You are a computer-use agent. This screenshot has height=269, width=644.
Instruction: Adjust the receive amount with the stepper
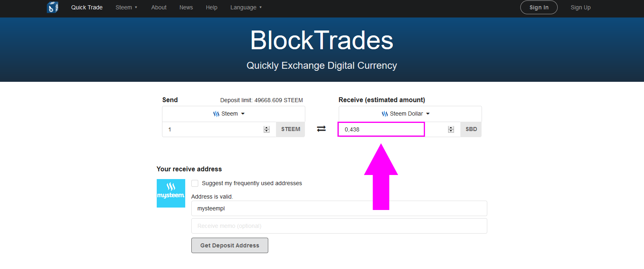(x=451, y=129)
